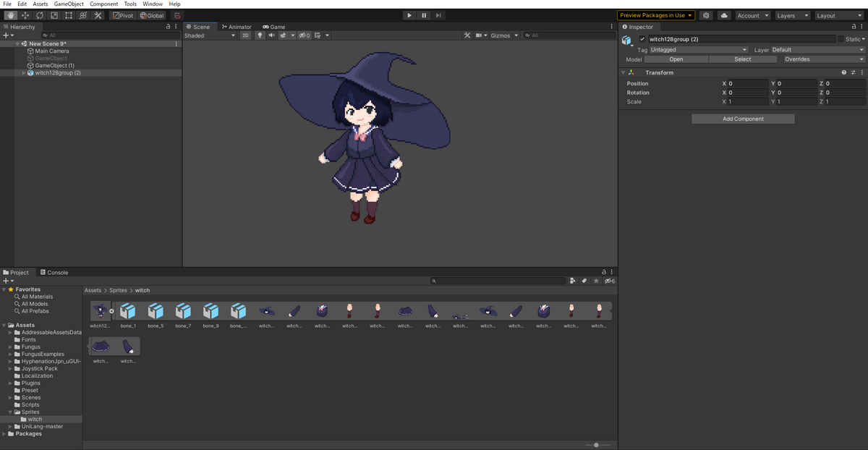Toggle Pivot handle position mode
Screen dimensions: 868x450
coord(123,15)
